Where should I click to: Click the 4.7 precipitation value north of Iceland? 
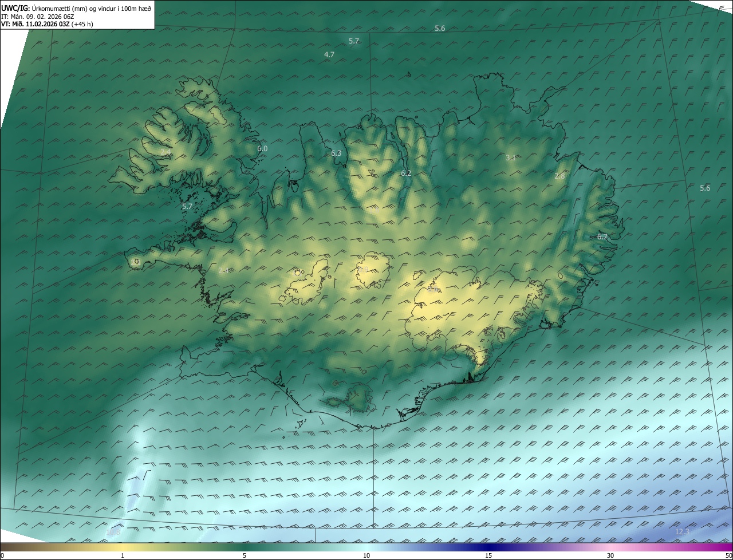click(329, 54)
